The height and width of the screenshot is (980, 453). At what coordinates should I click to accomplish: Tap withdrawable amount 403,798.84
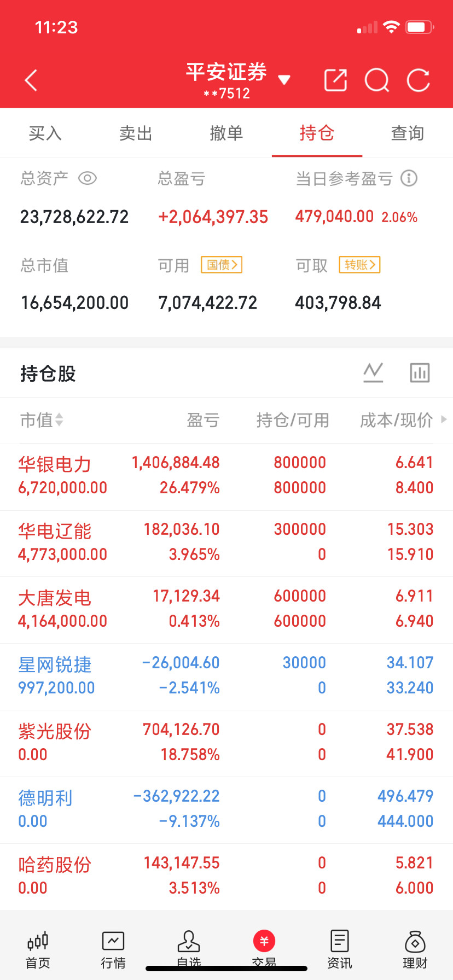click(x=338, y=302)
